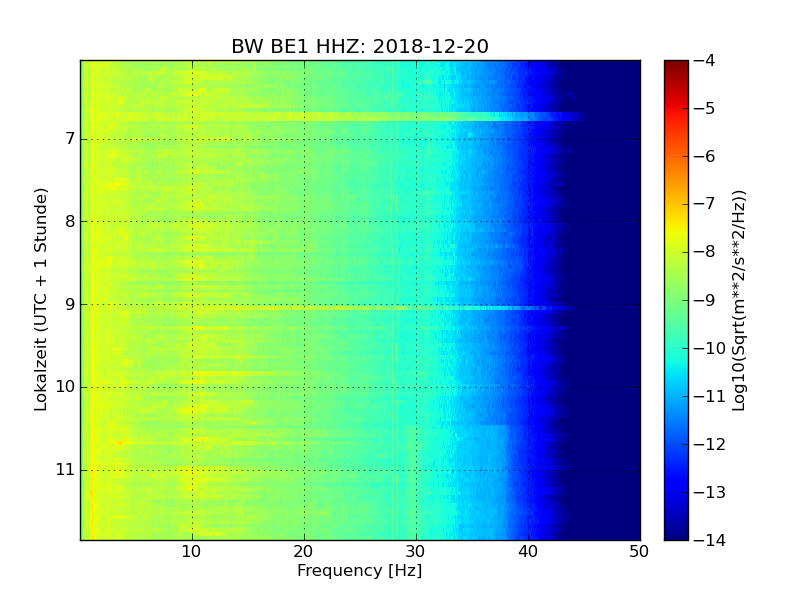This screenshot has height=600, width=800.
Task: Click colorbar tick label '−5'
Action: [705, 108]
